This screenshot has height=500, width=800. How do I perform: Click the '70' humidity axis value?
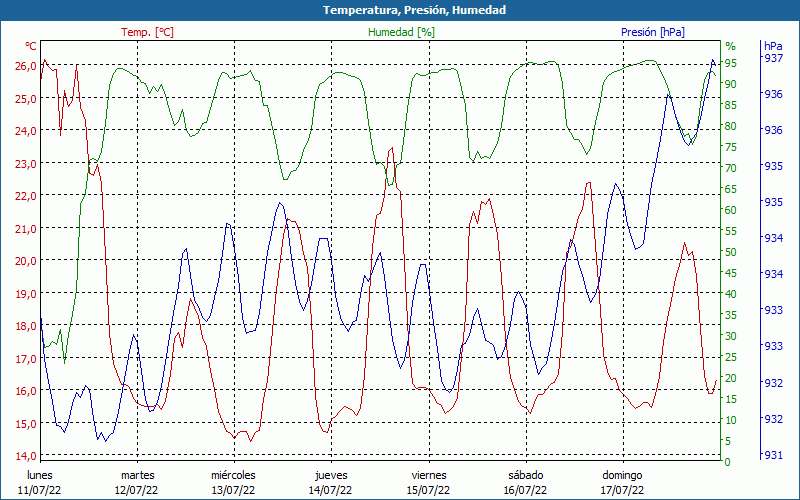pos(731,168)
